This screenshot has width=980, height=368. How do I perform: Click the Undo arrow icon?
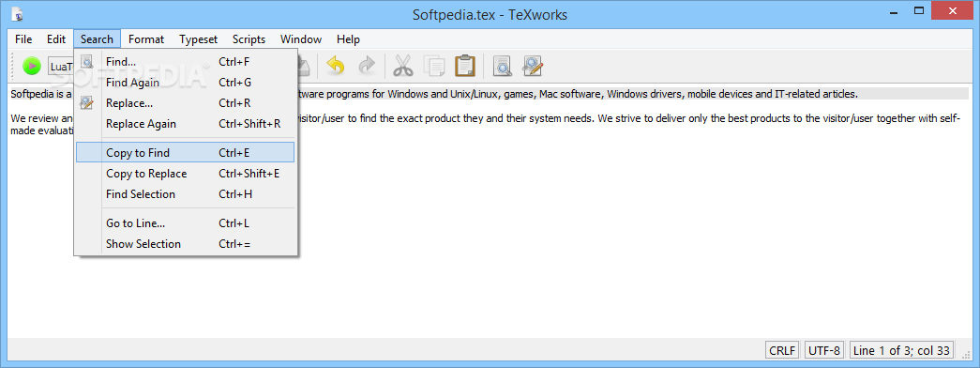(x=337, y=65)
